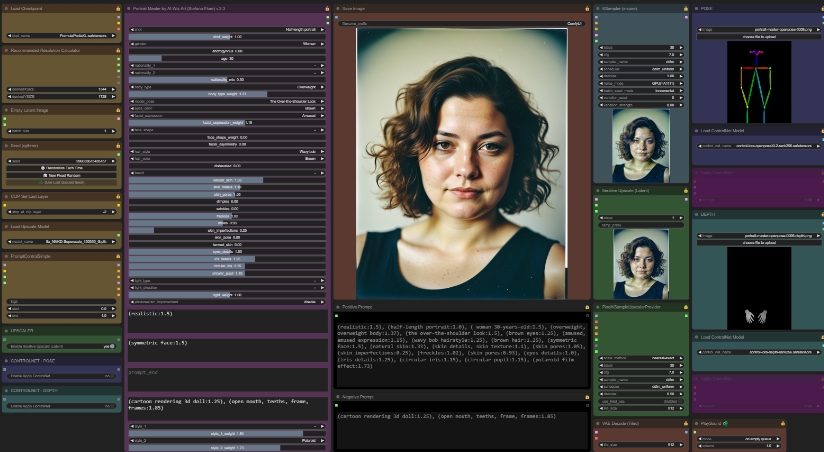Click the lock icon on Empty Latent Image node
Viewport: 824px width, 452px height.
pyautogui.click(x=119, y=111)
